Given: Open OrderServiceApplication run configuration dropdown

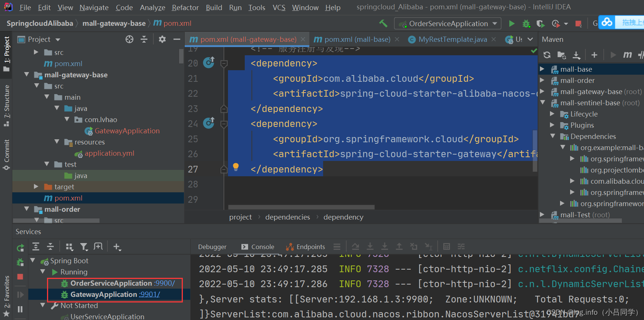Looking at the screenshot, I should pyautogui.click(x=448, y=24).
